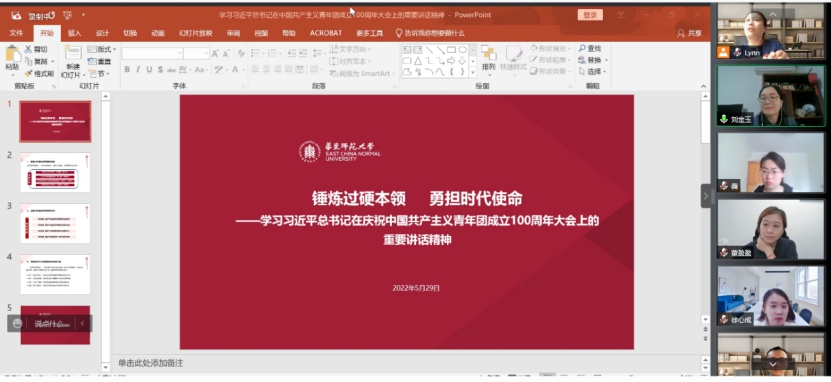The height and width of the screenshot is (382, 831).
Task: Click the Cut (剪切) scissors icon
Action: click(x=29, y=49)
